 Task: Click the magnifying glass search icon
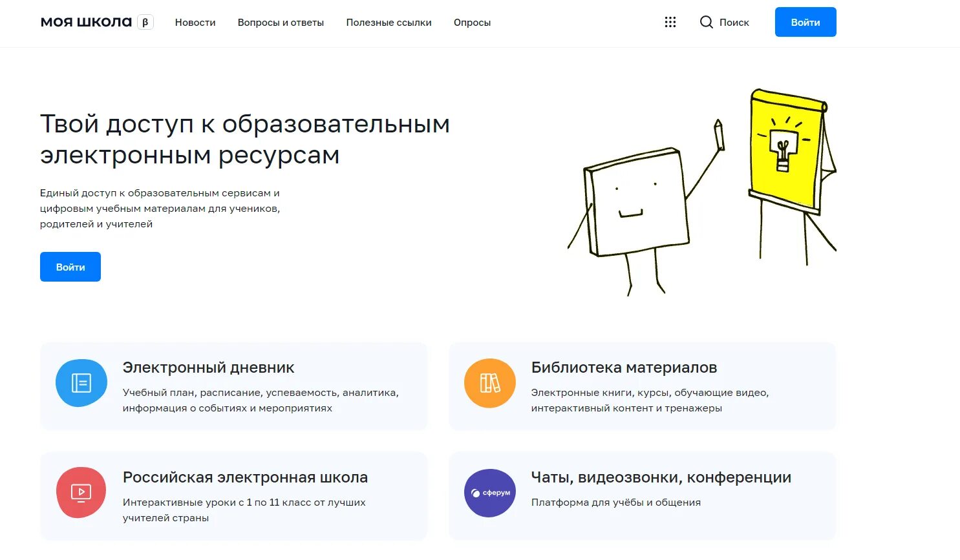pyautogui.click(x=706, y=22)
